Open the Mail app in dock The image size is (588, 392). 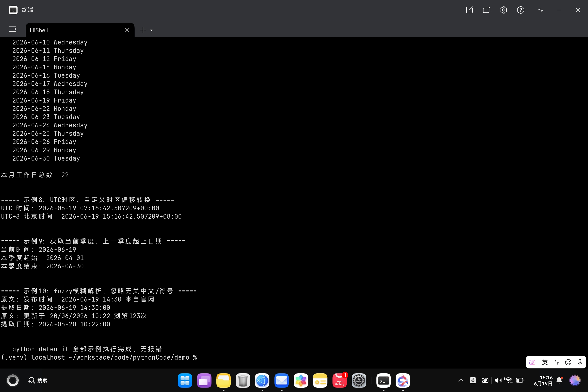(x=282, y=381)
